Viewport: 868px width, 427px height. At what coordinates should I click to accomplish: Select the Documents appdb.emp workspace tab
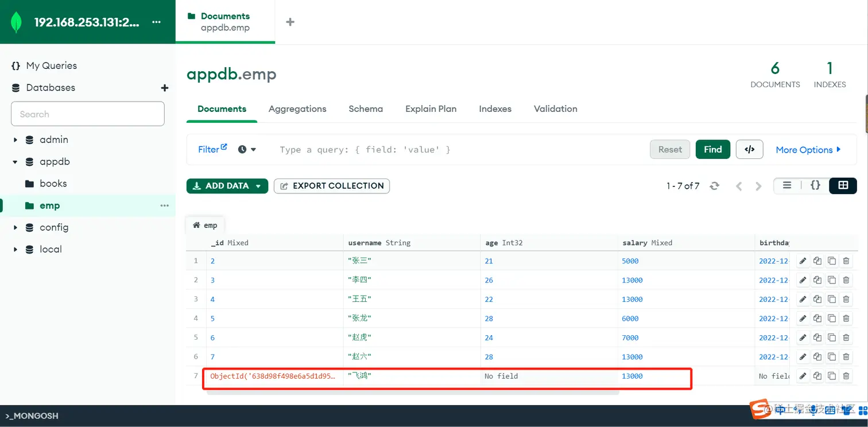tap(225, 22)
